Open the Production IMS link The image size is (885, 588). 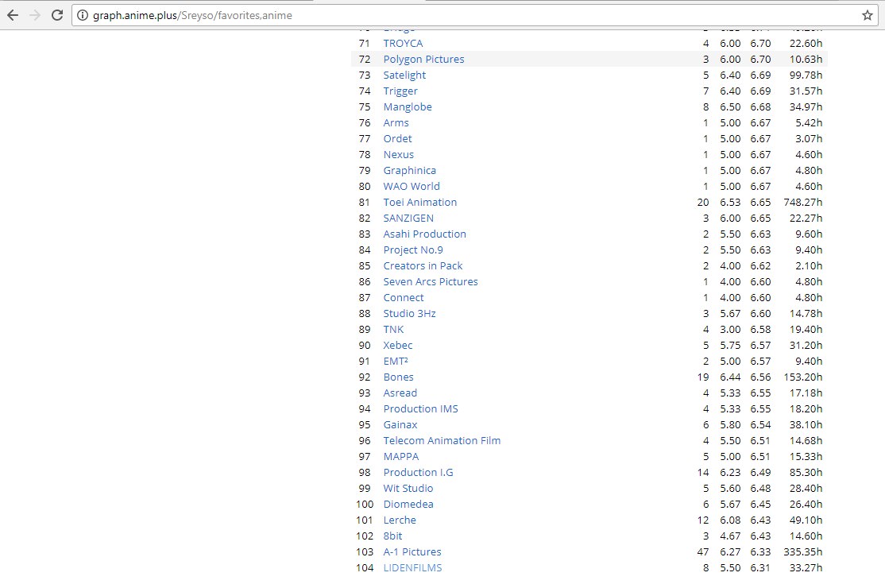point(421,408)
